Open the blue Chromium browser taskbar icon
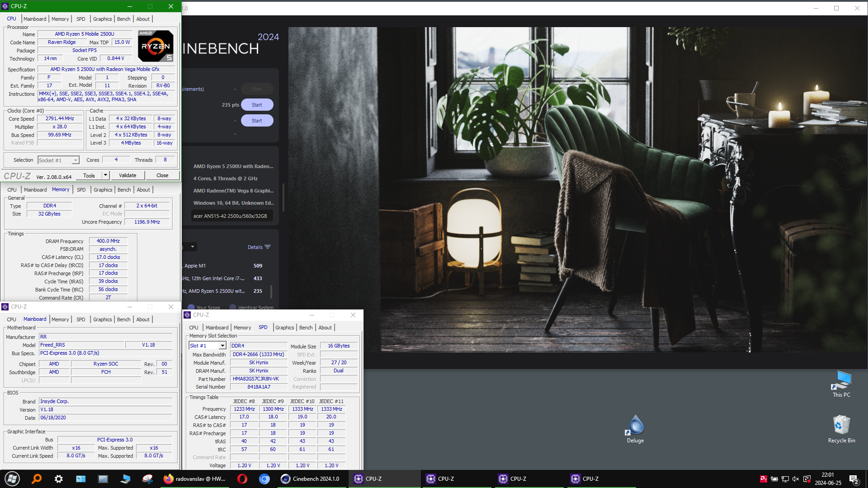868x488 pixels. coord(264,479)
